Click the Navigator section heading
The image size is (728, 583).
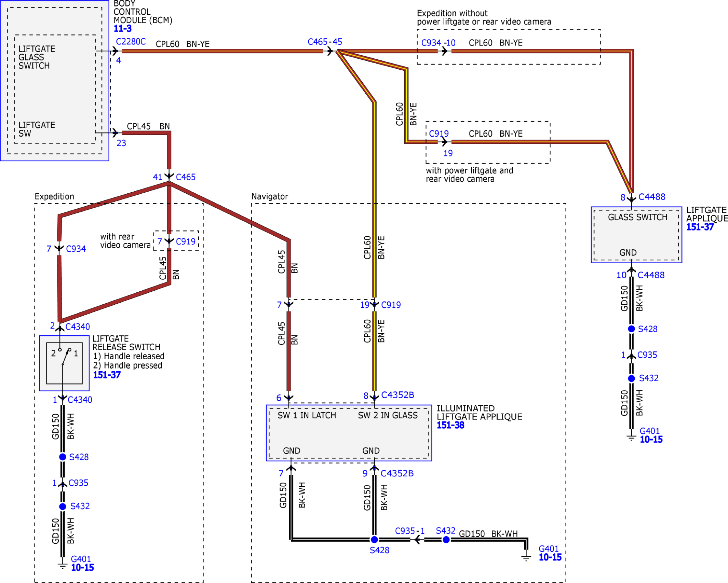[270, 197]
